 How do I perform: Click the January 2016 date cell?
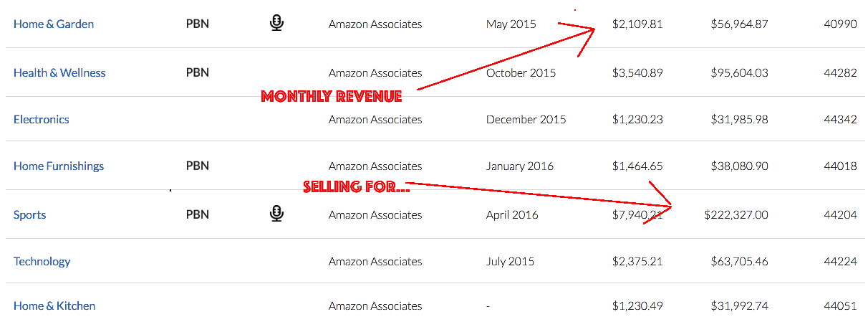point(520,166)
